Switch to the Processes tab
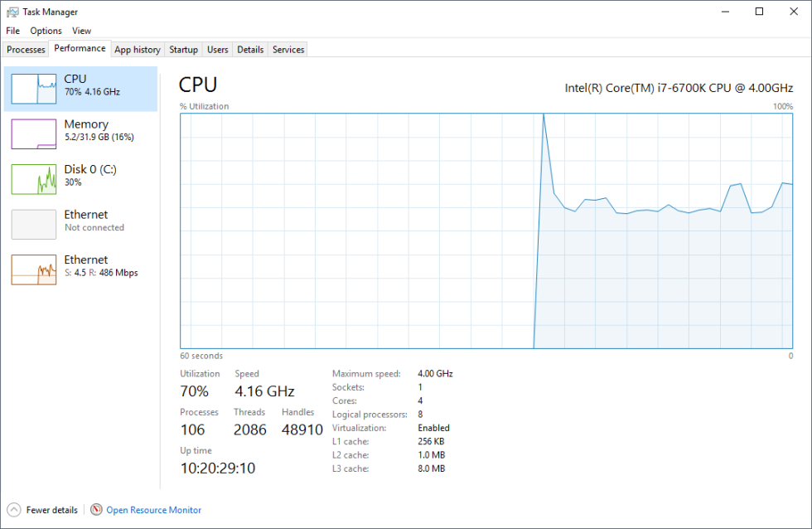The height and width of the screenshot is (529, 812). (x=25, y=49)
